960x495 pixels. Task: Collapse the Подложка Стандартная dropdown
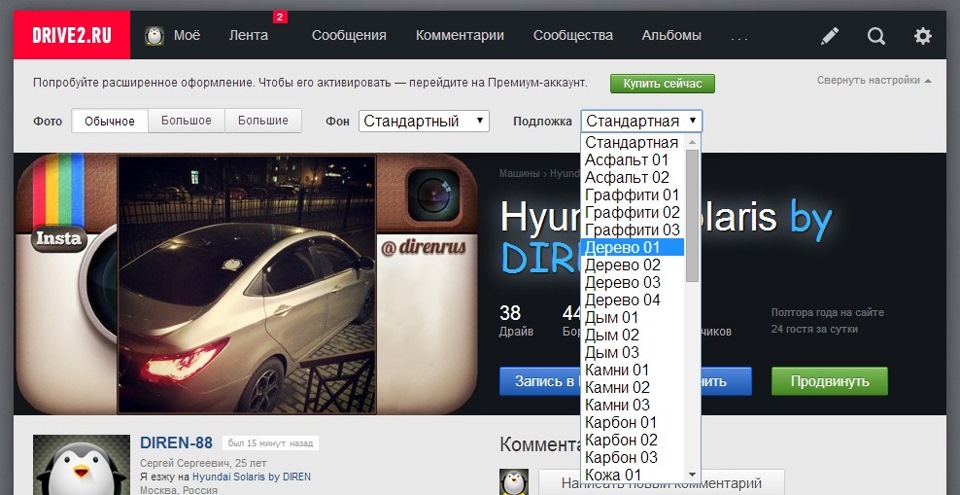(642, 121)
